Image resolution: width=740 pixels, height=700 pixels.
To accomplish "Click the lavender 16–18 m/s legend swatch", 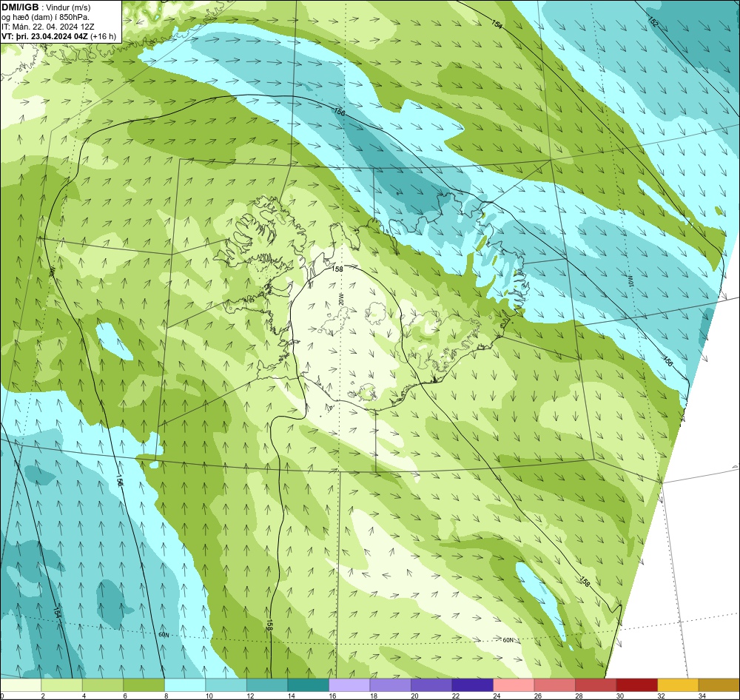I will point(349,684).
